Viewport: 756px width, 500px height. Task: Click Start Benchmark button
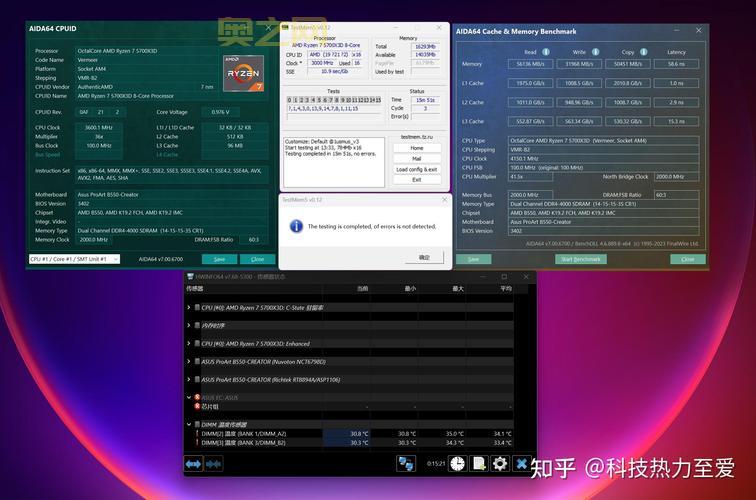tap(581, 259)
